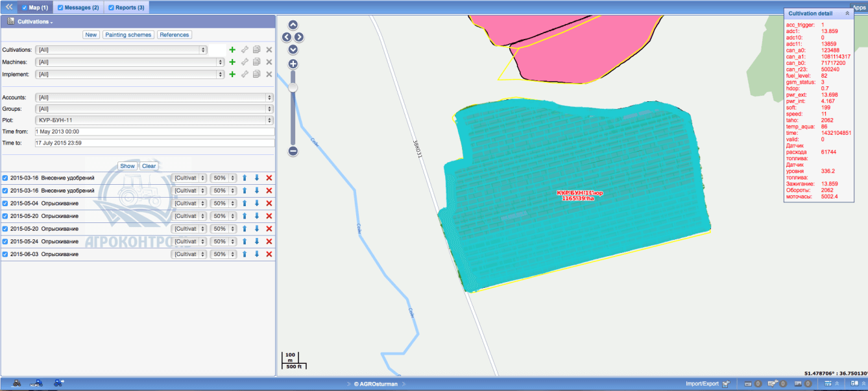Screen dimensions: 868x391
Task: Move 2015-05-24 cultivation down with blue arrow
Action: (257, 241)
